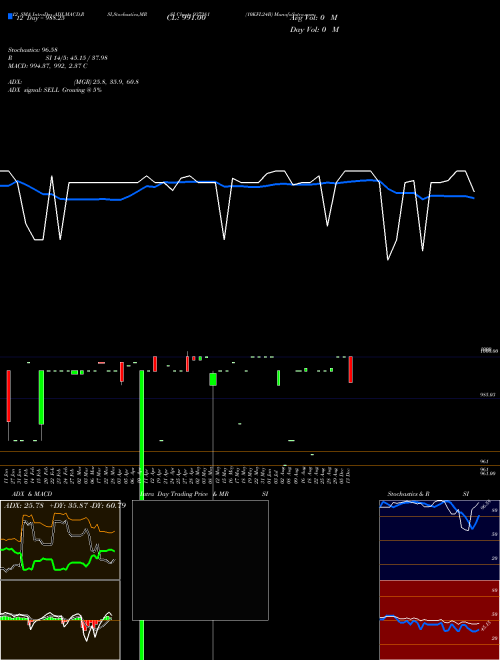Select 'ADX signal: SELL Growing @ 5%' text
Image resolution: width=500 pixels, height=660 pixels.
[x=55, y=90]
